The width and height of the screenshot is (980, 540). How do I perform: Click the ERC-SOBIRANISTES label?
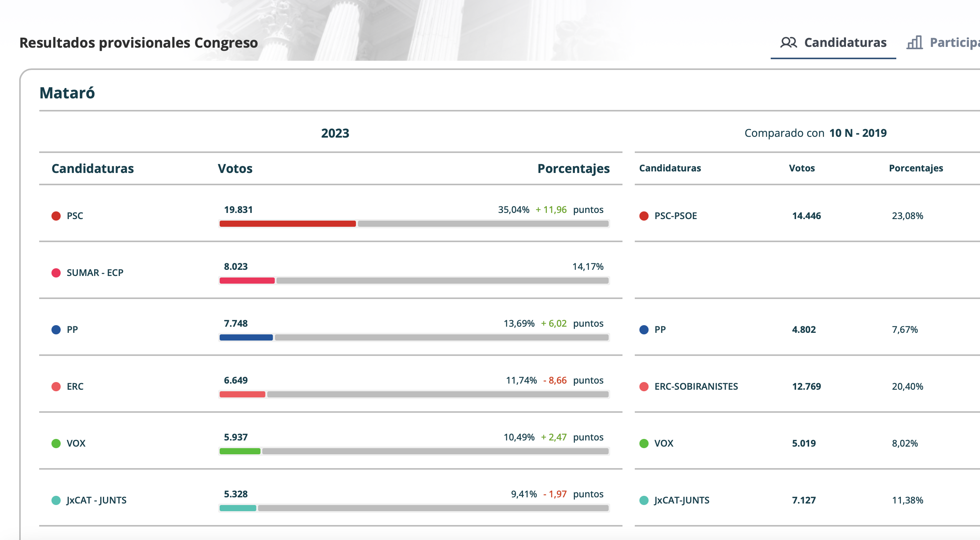coord(696,387)
